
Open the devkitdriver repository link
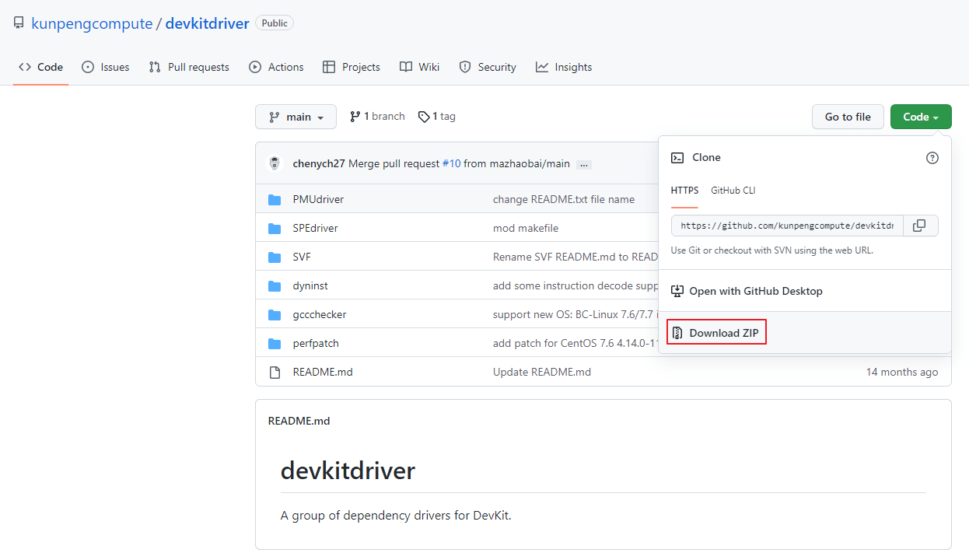(x=207, y=23)
